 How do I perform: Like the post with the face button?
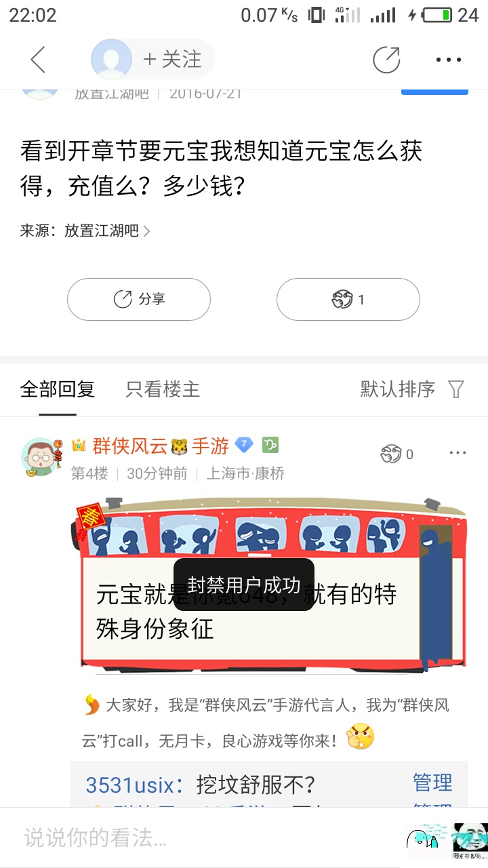point(348,299)
